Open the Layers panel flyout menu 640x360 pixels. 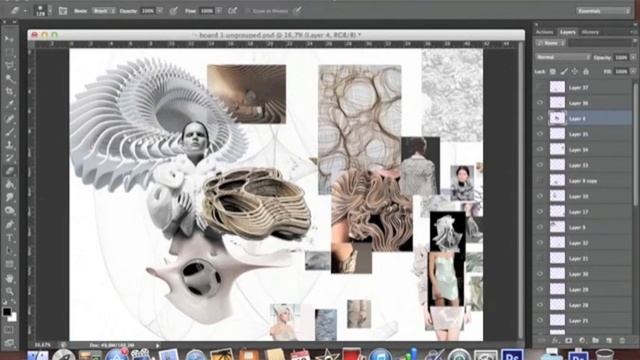click(633, 32)
